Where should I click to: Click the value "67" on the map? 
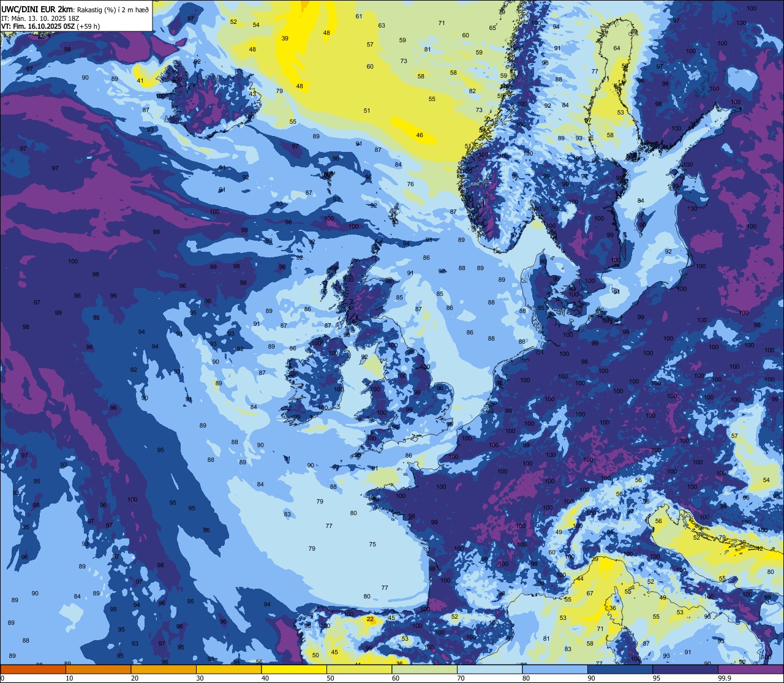pos(590,594)
